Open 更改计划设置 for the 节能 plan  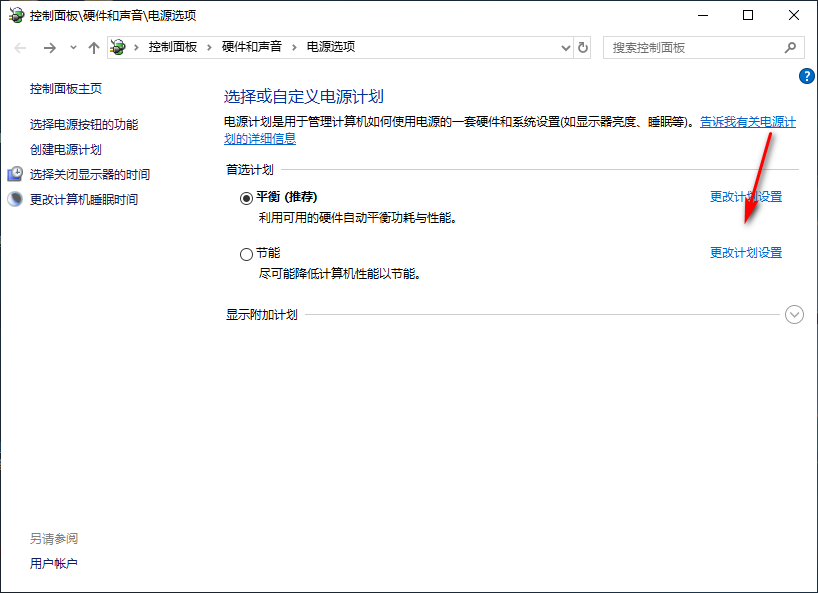click(745, 253)
